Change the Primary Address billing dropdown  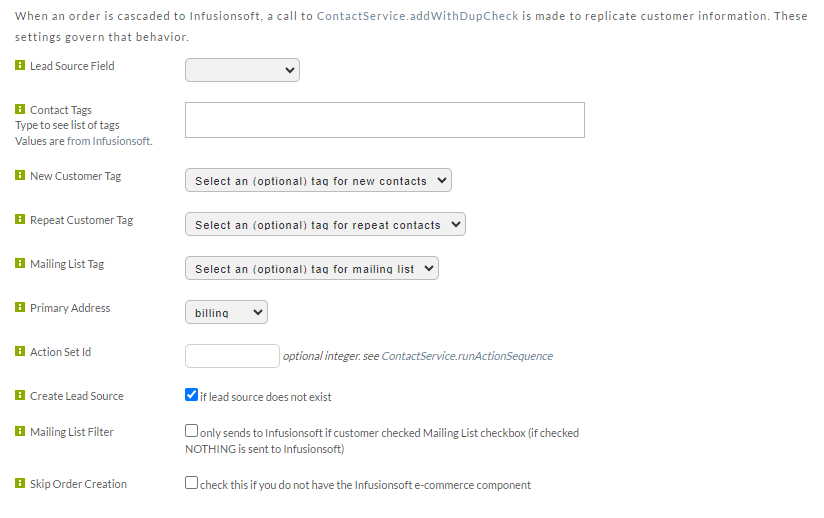point(226,312)
